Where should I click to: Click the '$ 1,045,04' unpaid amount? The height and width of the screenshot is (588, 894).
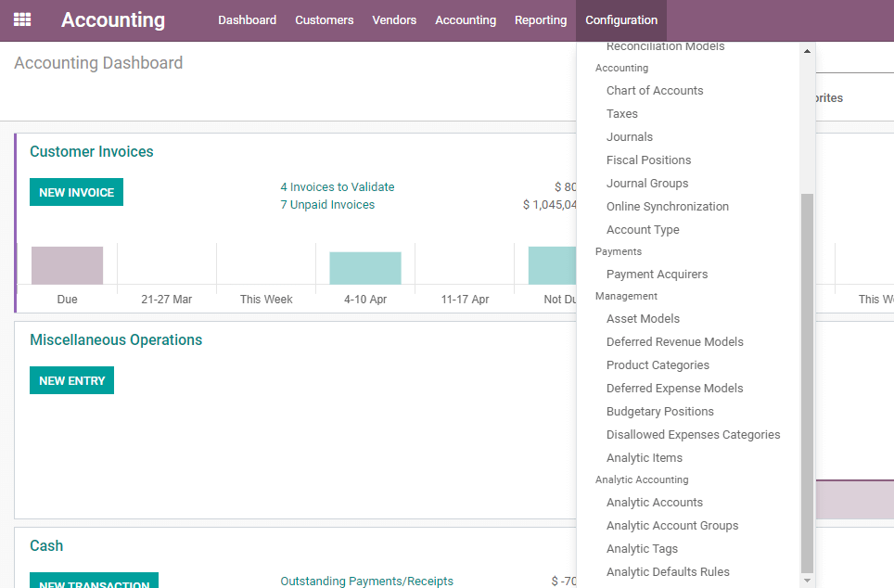click(550, 205)
